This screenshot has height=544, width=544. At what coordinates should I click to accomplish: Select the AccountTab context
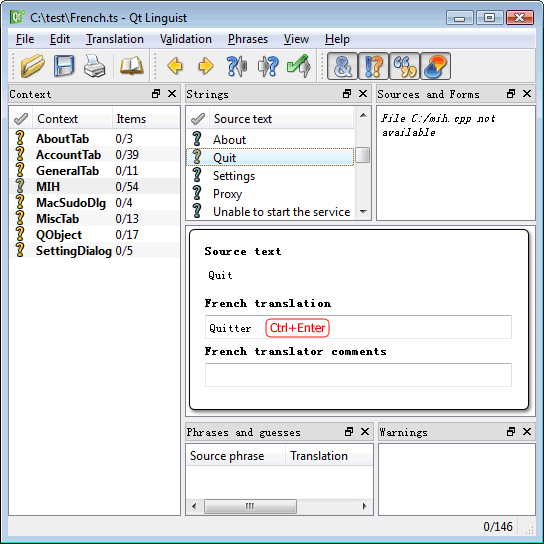[94, 154]
